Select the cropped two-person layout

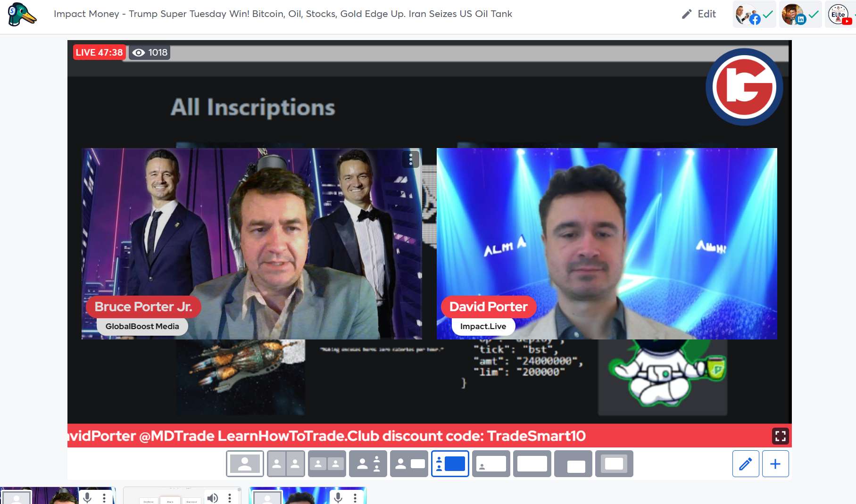pos(286,464)
